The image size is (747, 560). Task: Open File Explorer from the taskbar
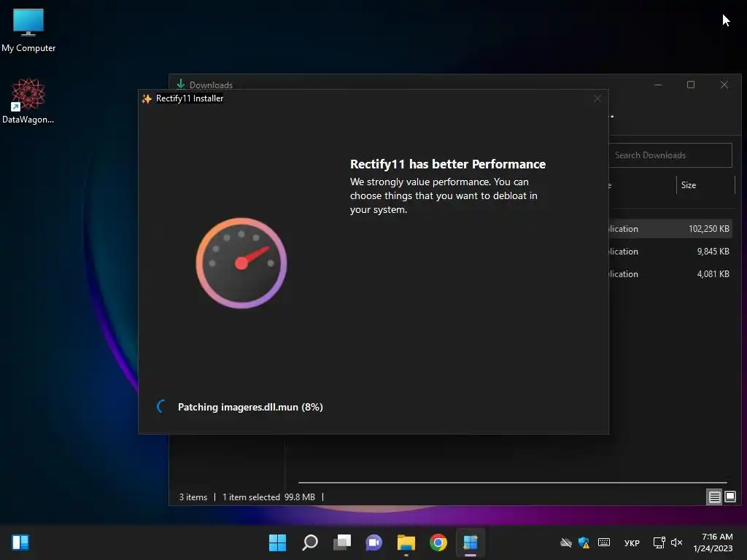coord(406,542)
